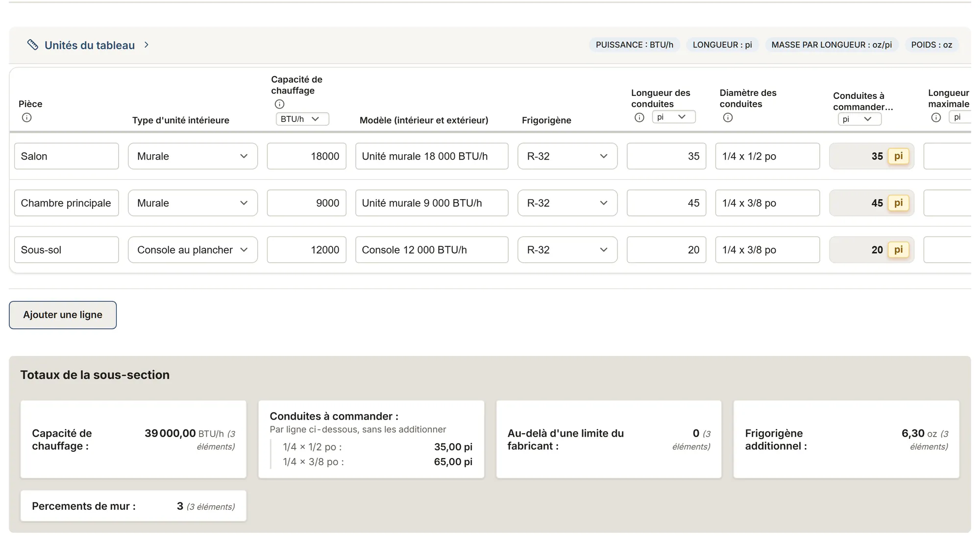Click the 65,00 pi total for 1/4 × 3/8 po

[x=453, y=462]
